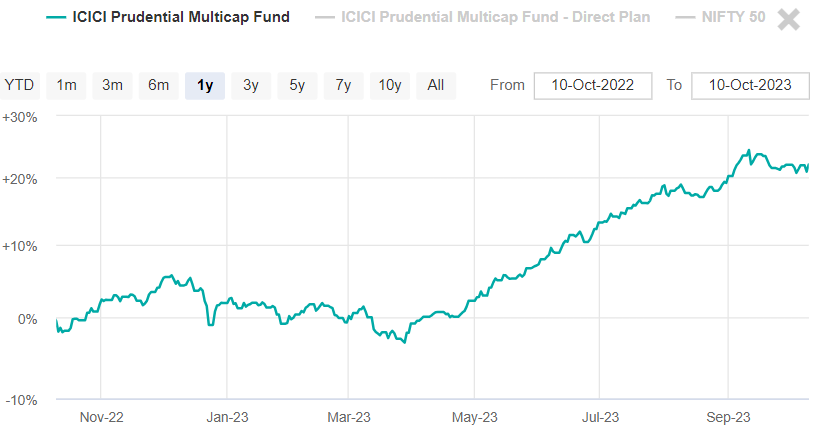The width and height of the screenshot is (815, 425).
Task: Select the YTD time range
Action: click(x=19, y=85)
